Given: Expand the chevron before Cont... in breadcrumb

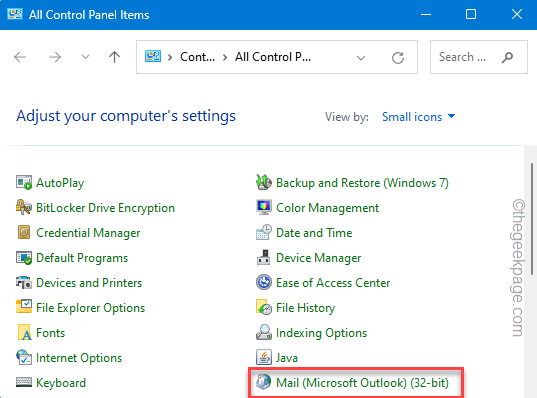Looking at the screenshot, I should (170, 57).
